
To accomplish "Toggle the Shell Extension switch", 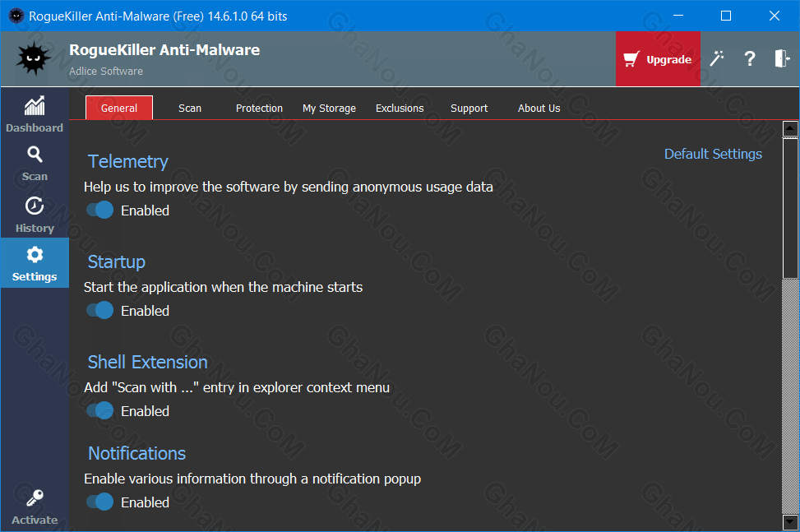I will [x=100, y=410].
